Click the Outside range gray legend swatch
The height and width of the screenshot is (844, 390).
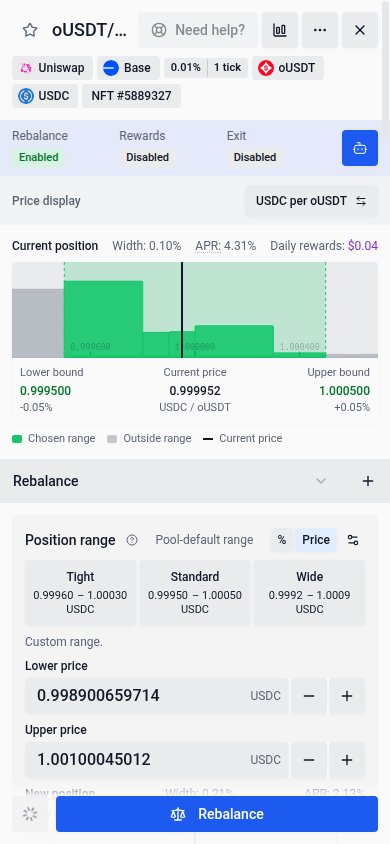(x=112, y=439)
